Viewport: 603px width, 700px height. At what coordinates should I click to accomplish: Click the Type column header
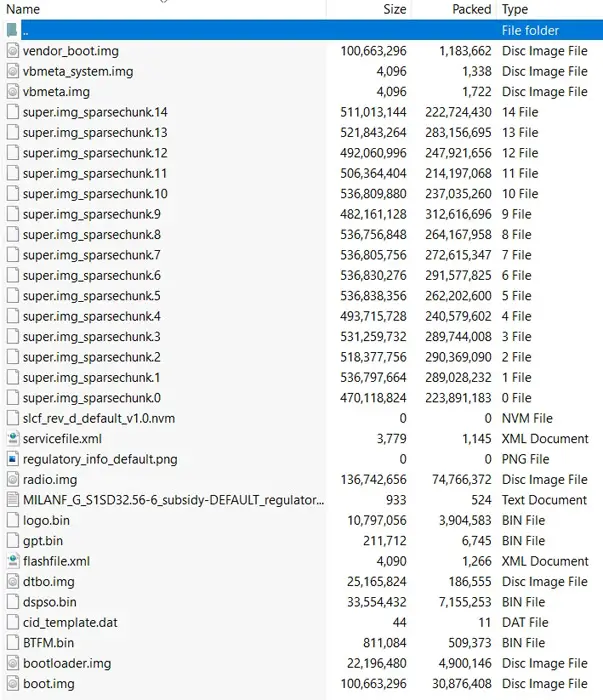tap(515, 9)
